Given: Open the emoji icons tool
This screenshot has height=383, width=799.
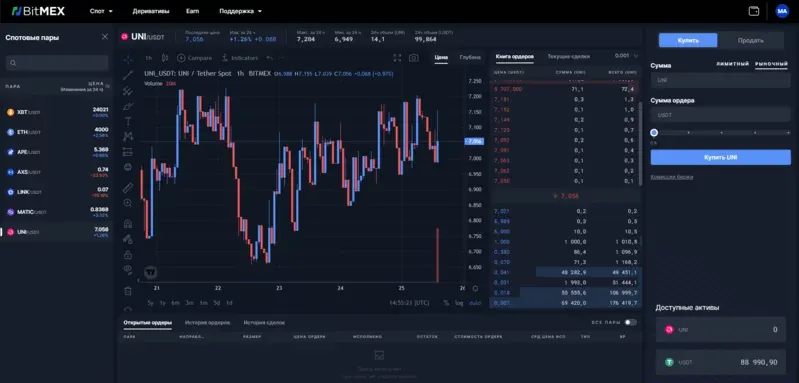Looking at the screenshot, I should coord(128,167).
